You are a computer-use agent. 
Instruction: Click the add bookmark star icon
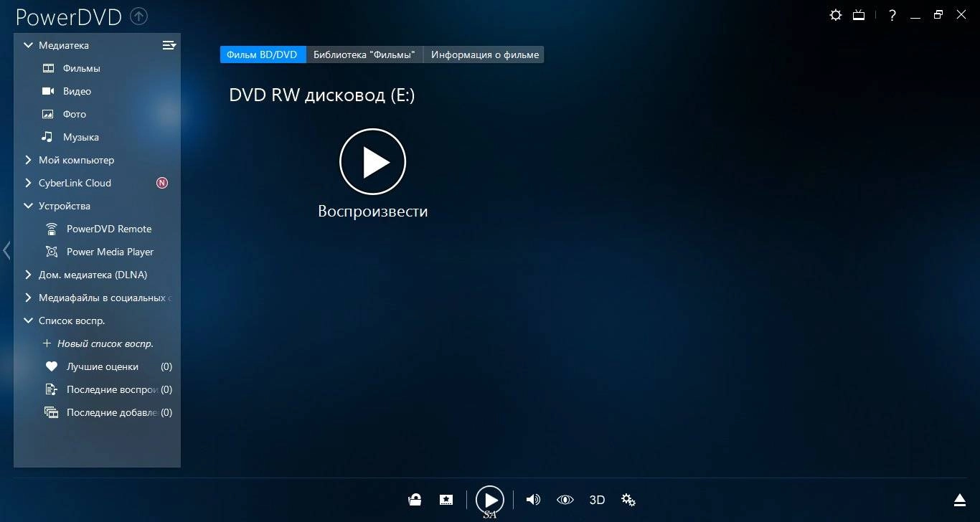point(446,500)
